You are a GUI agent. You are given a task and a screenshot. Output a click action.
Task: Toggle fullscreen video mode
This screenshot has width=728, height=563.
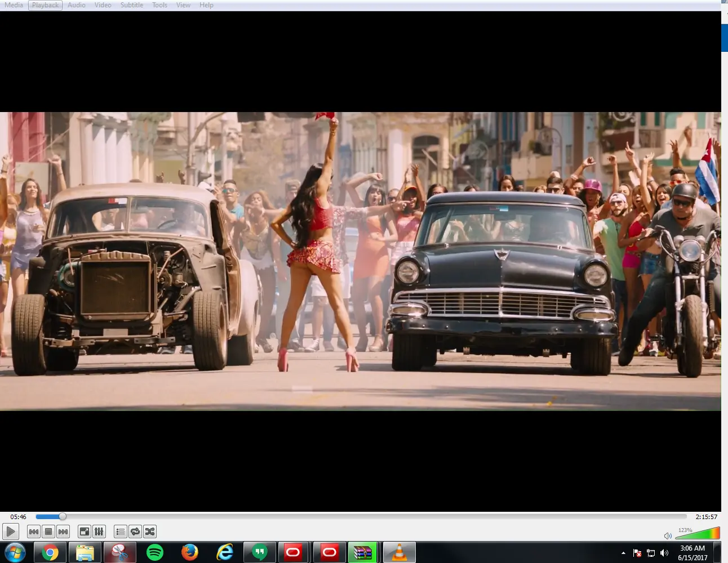tap(85, 531)
